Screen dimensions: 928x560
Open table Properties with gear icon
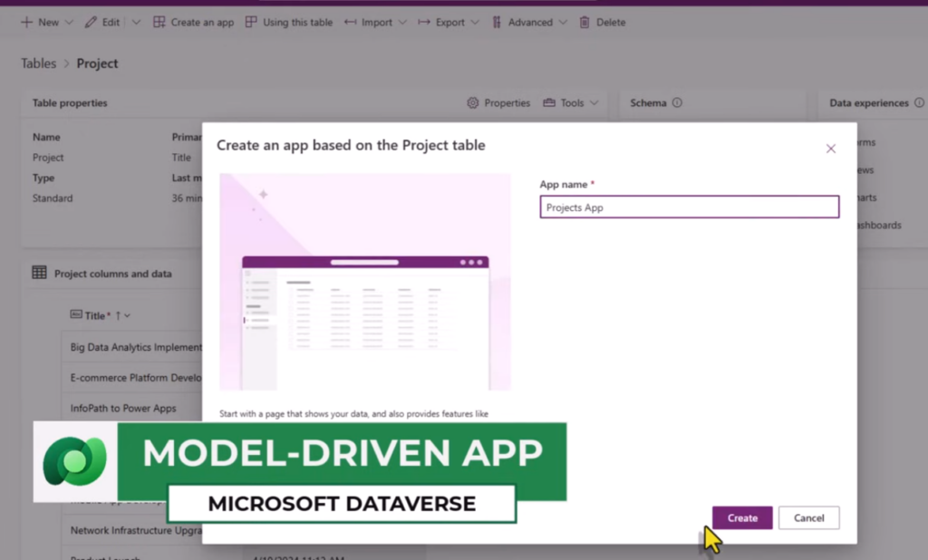point(498,103)
